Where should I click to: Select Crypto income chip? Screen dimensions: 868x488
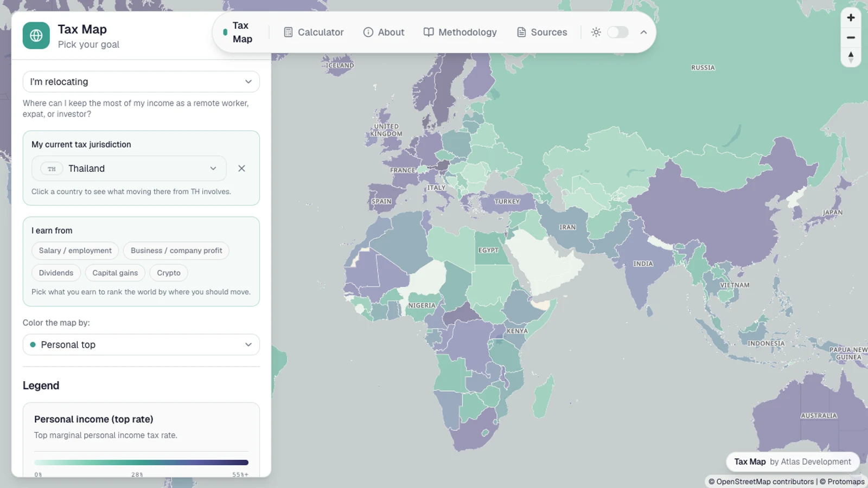click(169, 273)
